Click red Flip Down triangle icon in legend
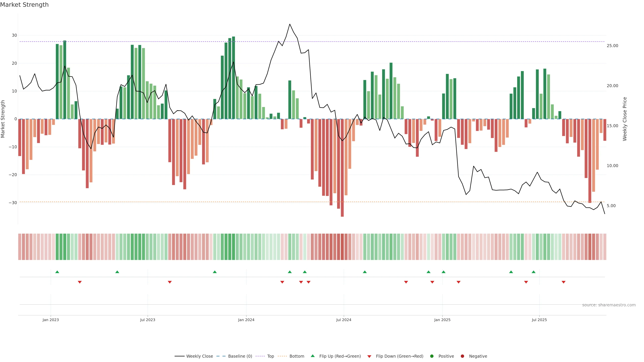The image size is (644, 362). (x=369, y=356)
